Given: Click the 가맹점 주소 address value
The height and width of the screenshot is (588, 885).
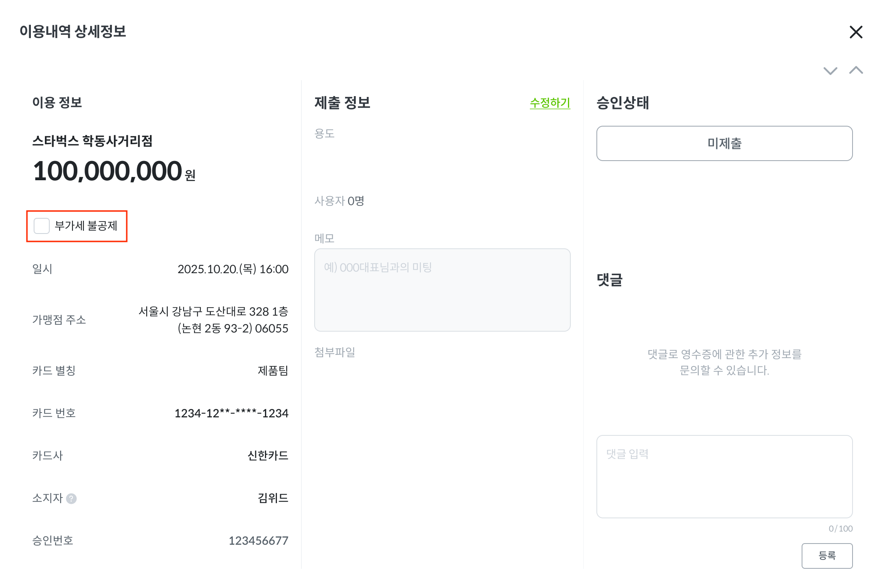Looking at the screenshot, I should pos(213,320).
